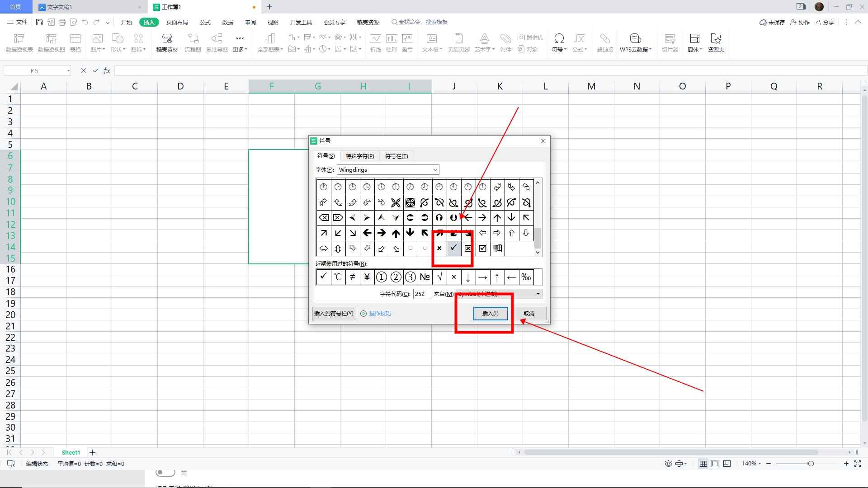Switch to page layout view in status bar

[x=715, y=464]
